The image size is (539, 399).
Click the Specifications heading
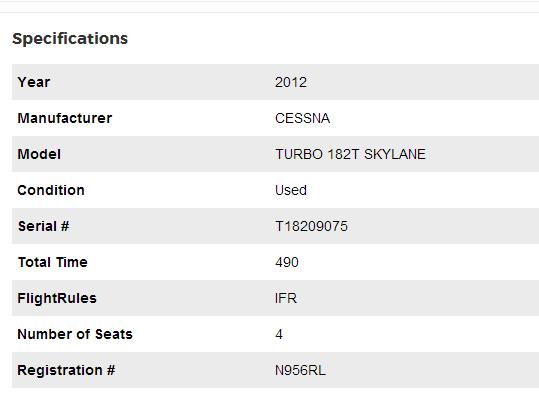pos(70,38)
